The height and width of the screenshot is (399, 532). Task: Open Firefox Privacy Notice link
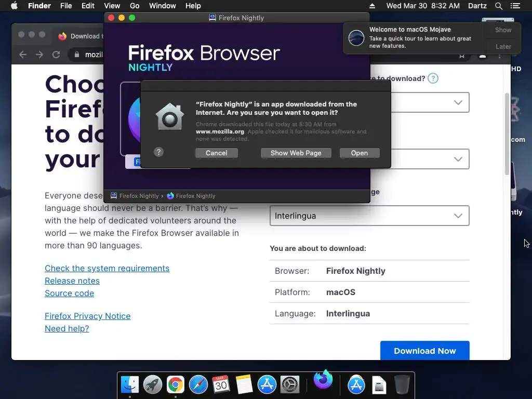87,316
